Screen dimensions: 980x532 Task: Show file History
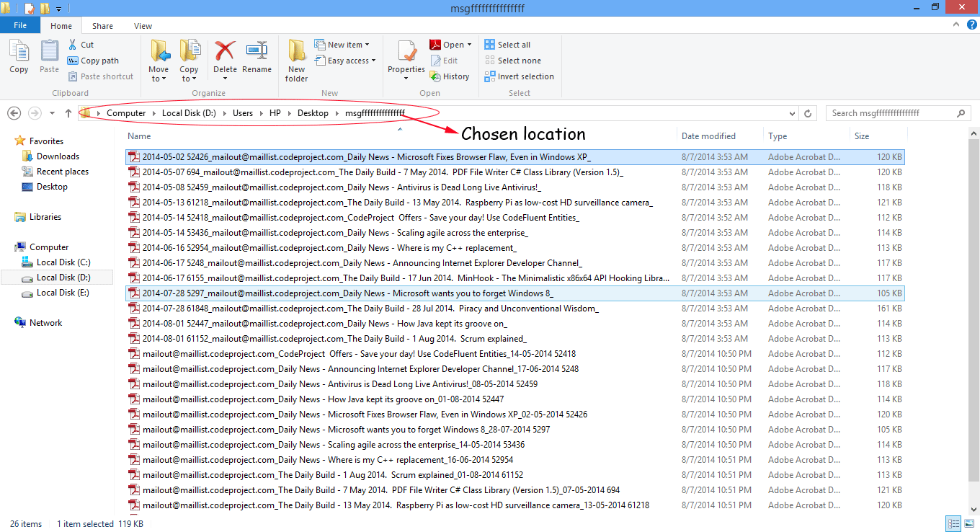450,76
